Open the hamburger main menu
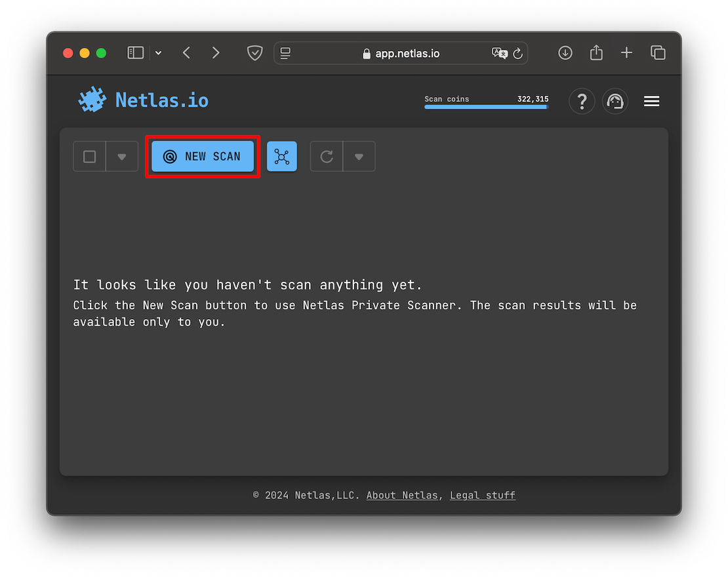 point(651,101)
